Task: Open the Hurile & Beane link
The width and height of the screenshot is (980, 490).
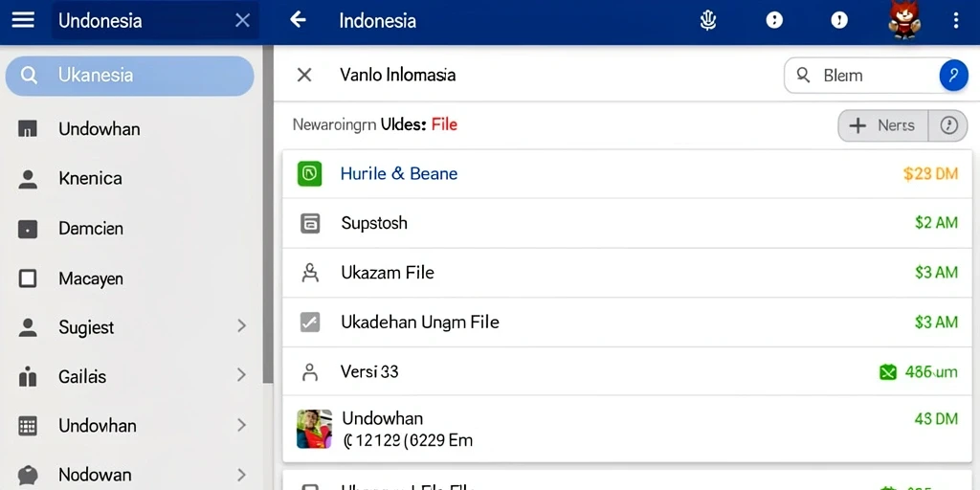Action: (x=399, y=174)
